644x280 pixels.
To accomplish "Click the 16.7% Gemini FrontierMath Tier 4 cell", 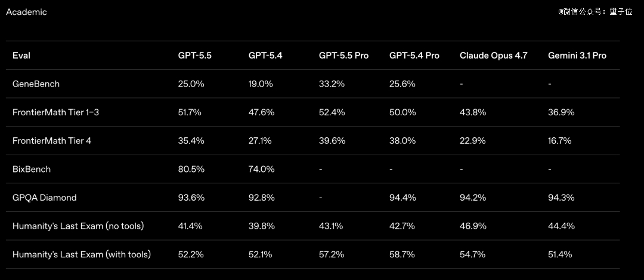I will tap(560, 141).
